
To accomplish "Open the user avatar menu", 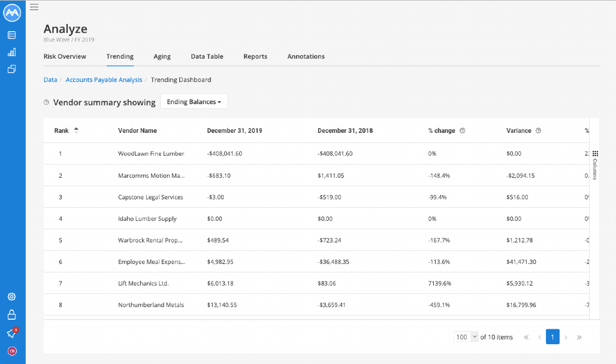I will click(12, 351).
